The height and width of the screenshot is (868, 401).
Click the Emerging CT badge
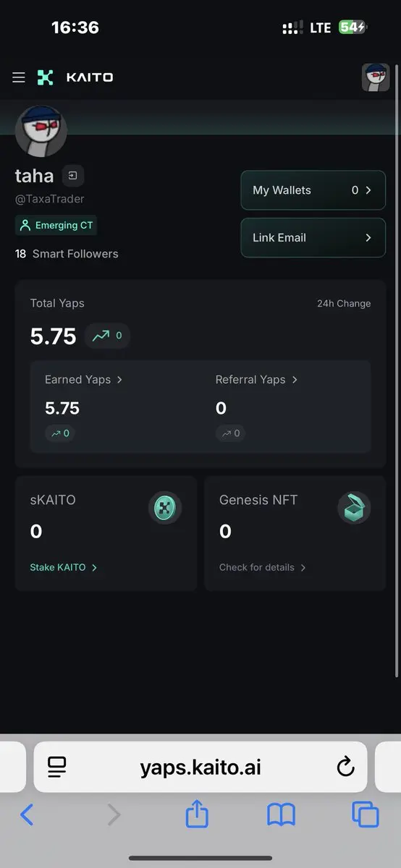point(56,226)
